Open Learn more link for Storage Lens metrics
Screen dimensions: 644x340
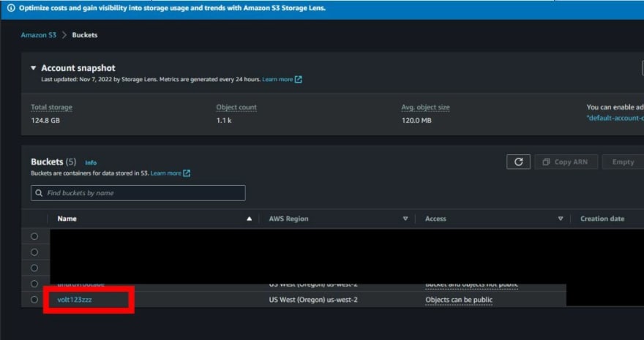pos(282,80)
